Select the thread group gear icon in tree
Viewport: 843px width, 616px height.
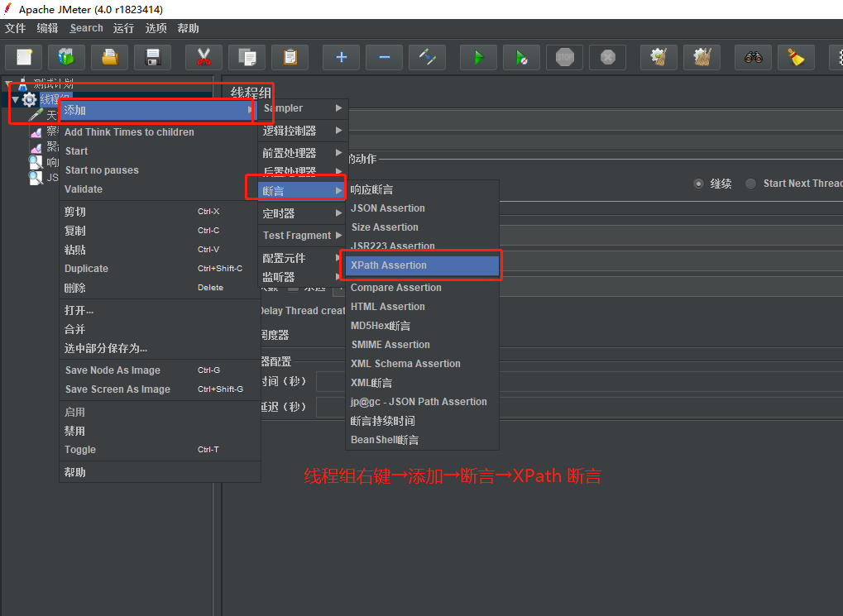[x=30, y=99]
